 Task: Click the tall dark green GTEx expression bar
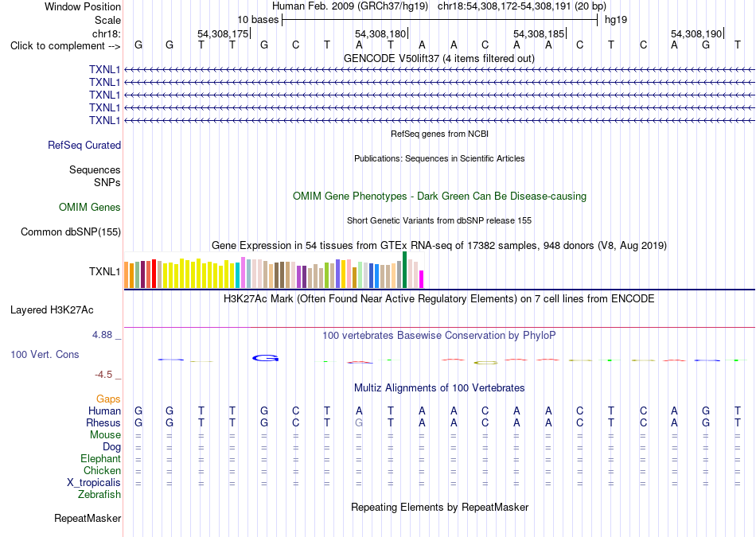point(404,270)
